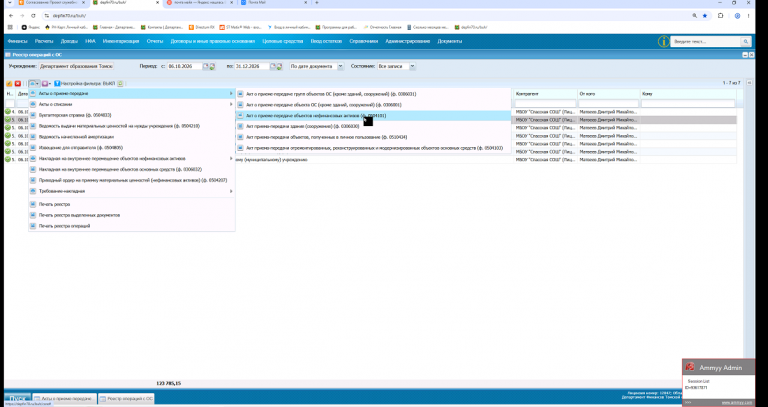Click the 'Учреждение' field Департамент образования

point(76,66)
